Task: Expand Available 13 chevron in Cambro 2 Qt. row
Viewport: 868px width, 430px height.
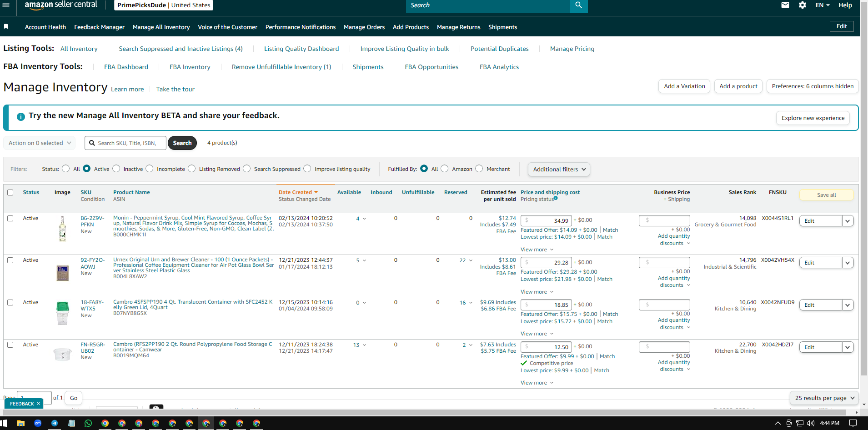Action: point(364,345)
